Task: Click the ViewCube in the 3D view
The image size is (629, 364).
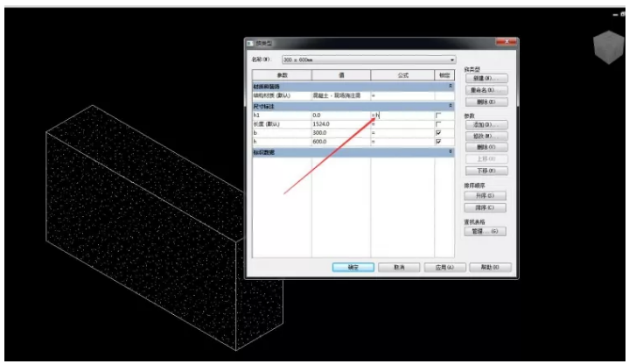Action: 609,47
